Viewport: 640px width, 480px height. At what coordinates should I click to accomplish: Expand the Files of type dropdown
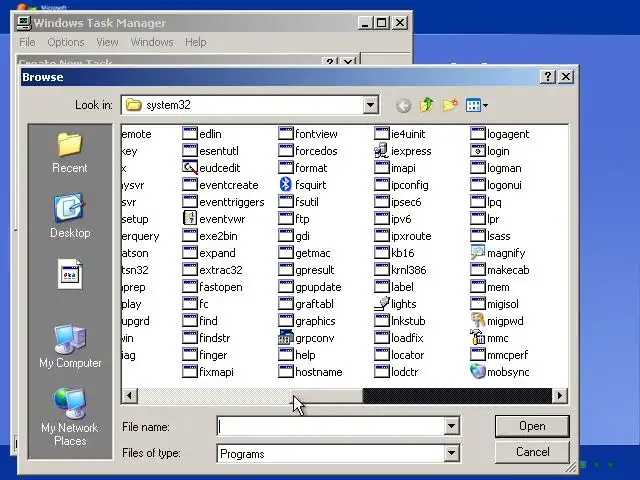click(x=451, y=453)
